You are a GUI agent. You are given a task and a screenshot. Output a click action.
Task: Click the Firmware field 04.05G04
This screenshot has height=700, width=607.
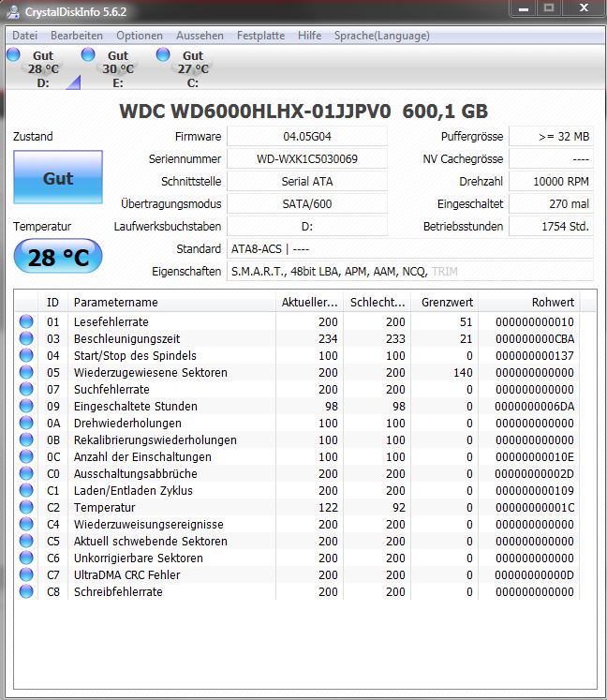307,136
